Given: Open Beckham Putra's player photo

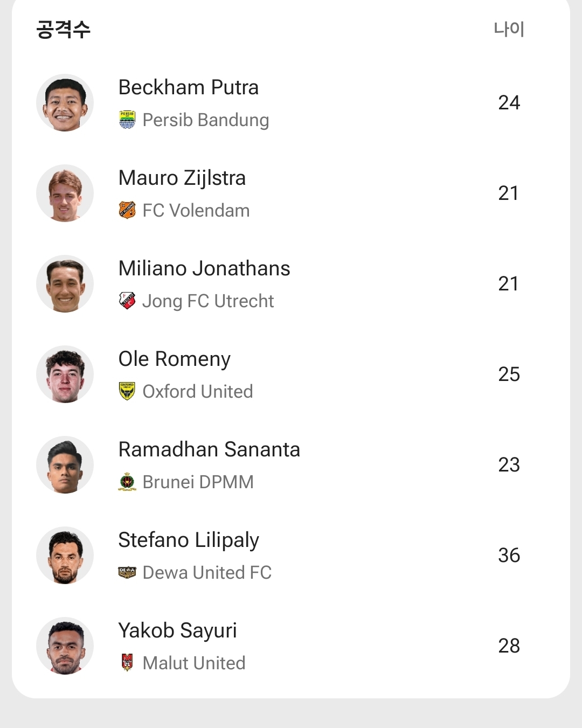Looking at the screenshot, I should coord(65,103).
